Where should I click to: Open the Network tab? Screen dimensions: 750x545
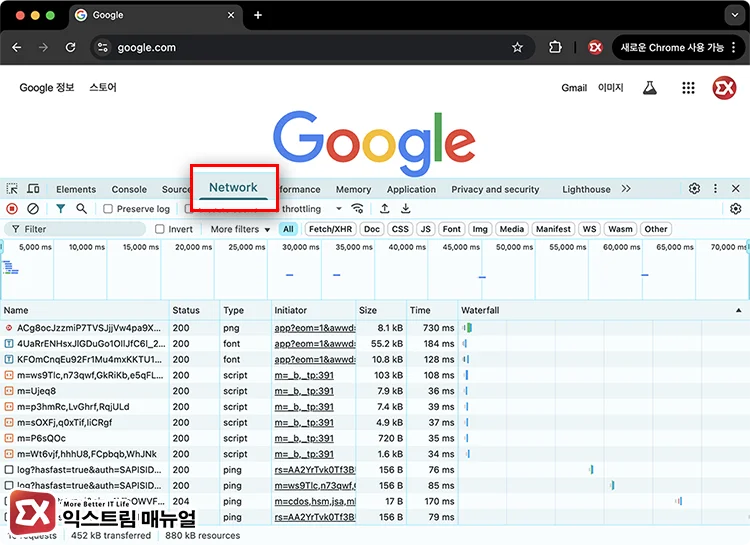(233, 187)
